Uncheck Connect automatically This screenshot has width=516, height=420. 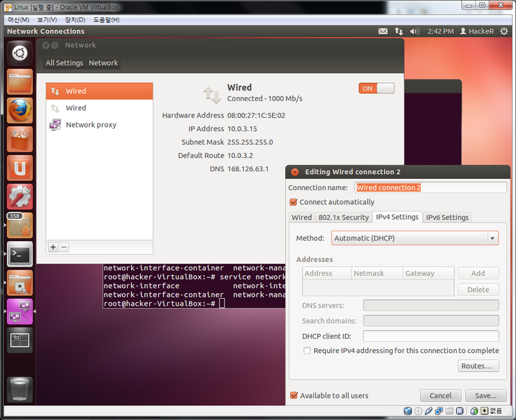(294, 202)
